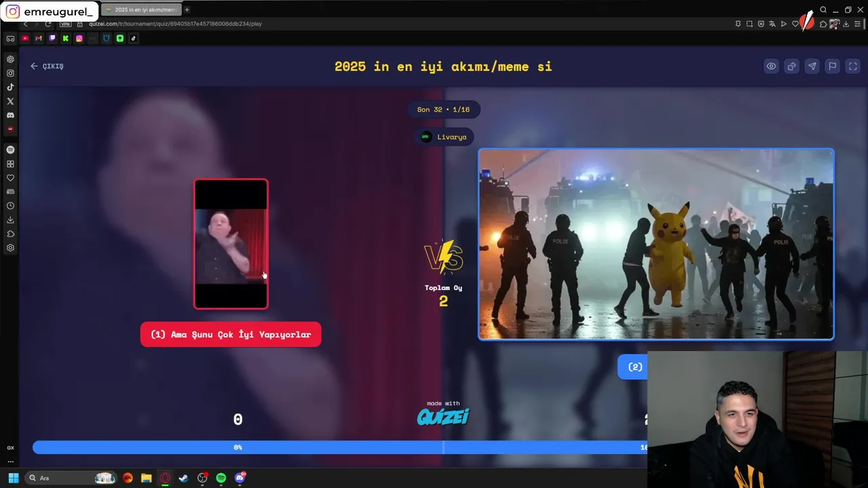868x488 pixels.
Task: Open Downloads from the sidebar
Action: click(x=10, y=220)
